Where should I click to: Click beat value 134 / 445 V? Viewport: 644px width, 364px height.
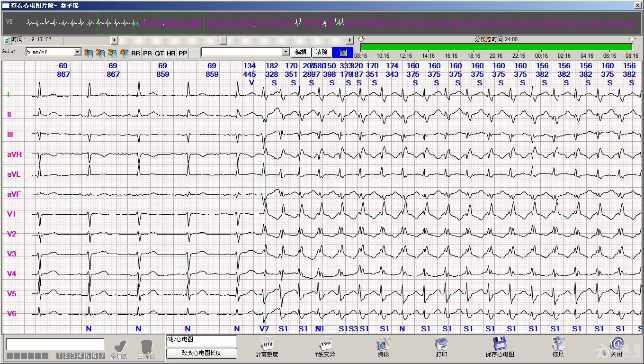(250, 74)
